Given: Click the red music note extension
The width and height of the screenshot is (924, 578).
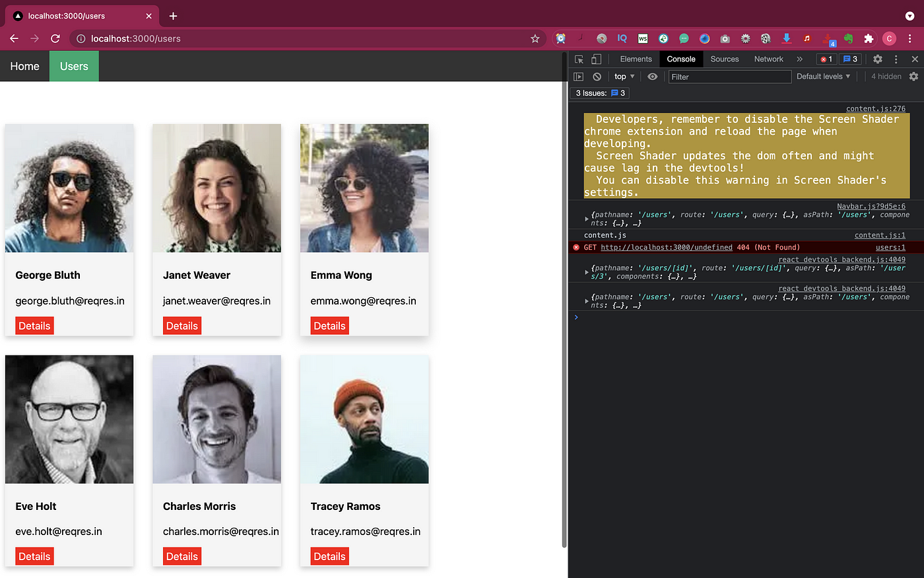Looking at the screenshot, I should (x=807, y=38).
